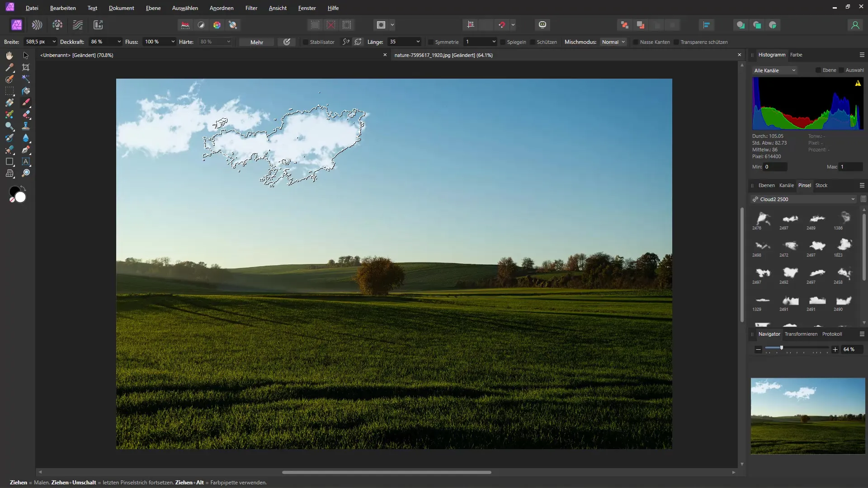Select the Artistic Text tool
This screenshot has width=868, height=488.
tap(26, 161)
